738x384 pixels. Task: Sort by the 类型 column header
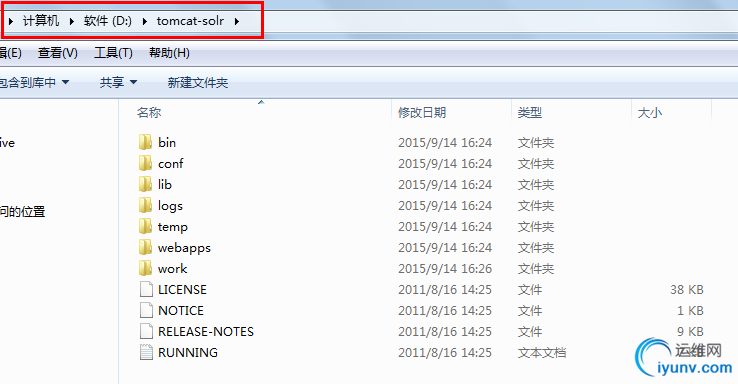[529, 112]
